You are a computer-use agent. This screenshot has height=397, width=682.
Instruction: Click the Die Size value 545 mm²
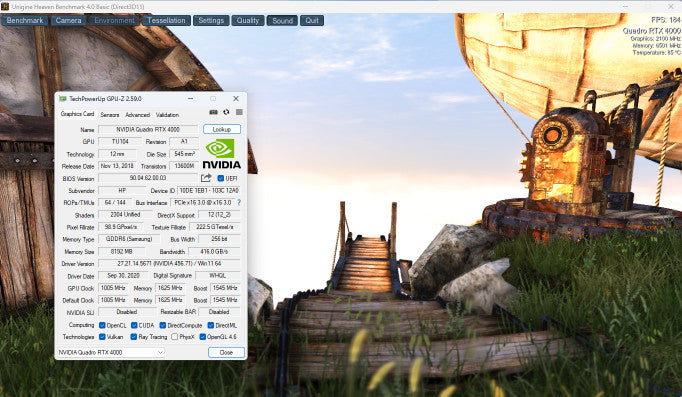pos(184,154)
